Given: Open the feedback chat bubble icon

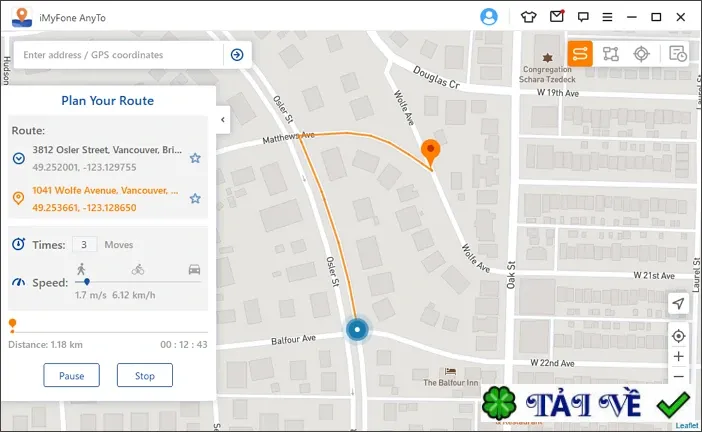Looking at the screenshot, I should click(x=583, y=17).
